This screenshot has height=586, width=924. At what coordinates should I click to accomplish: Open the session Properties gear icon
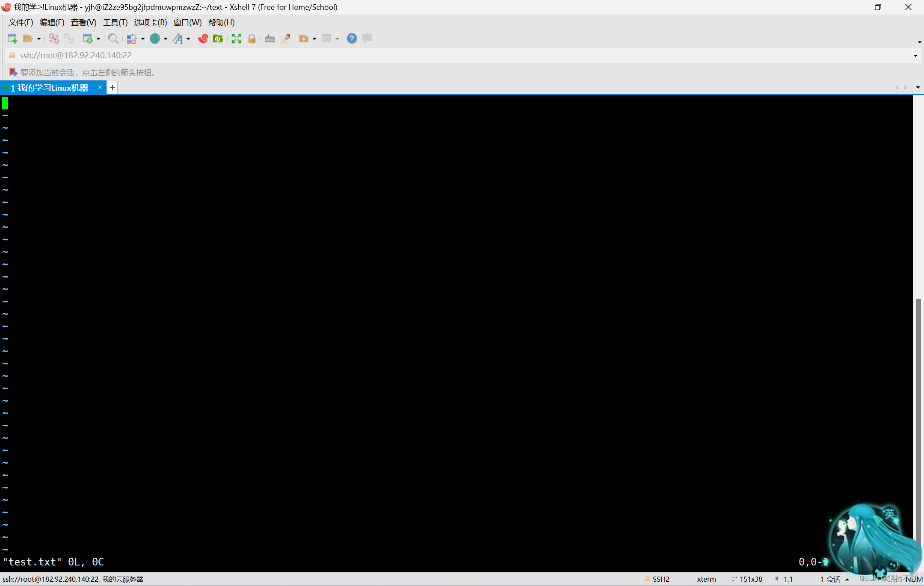click(88, 38)
